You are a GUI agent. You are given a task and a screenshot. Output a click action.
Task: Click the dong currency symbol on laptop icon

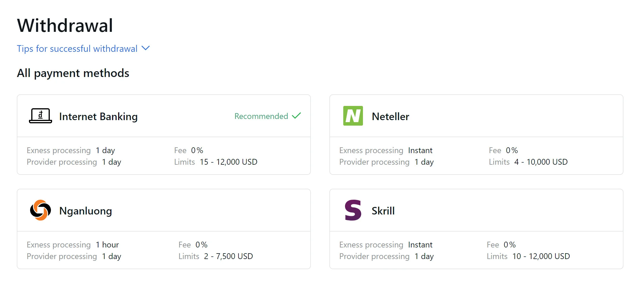pyautogui.click(x=40, y=114)
